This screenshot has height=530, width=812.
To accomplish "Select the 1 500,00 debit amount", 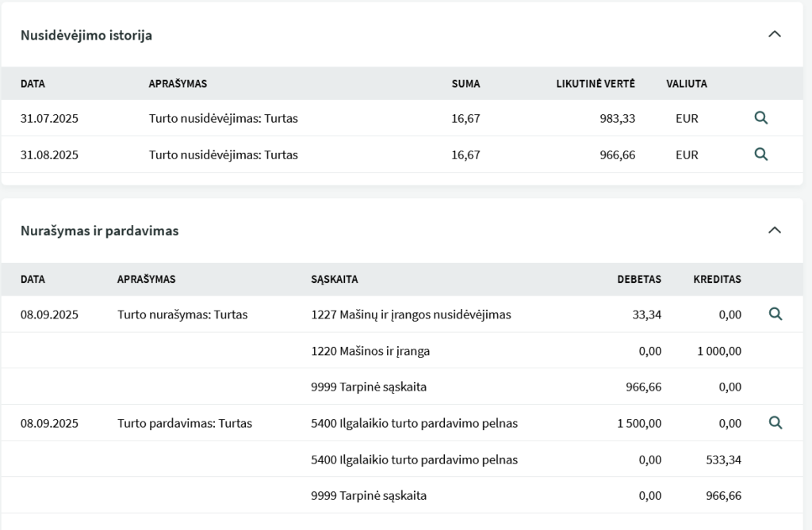I will (638, 423).
